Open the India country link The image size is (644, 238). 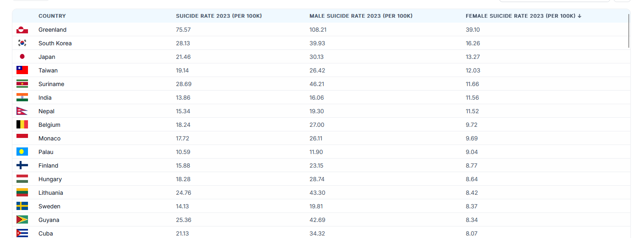[45, 98]
